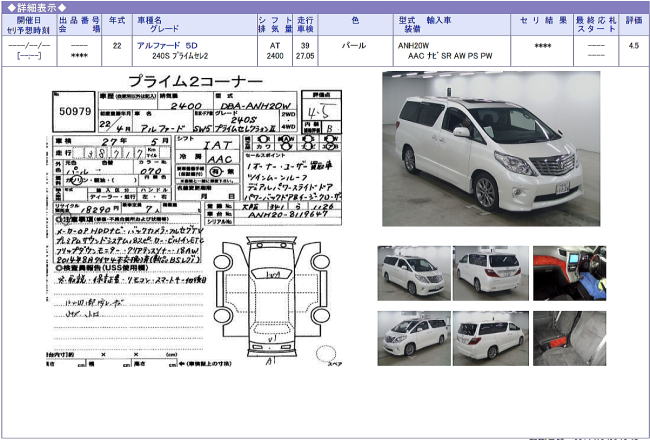650x440 pixels.
Task: Click the handwritten 4.5 score box on the sheet
Action: 321,111
